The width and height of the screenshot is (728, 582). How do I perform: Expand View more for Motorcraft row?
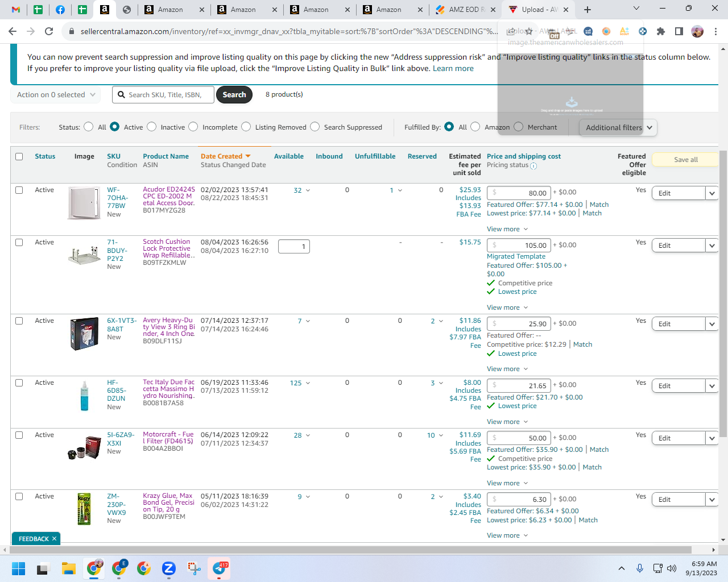(507, 483)
